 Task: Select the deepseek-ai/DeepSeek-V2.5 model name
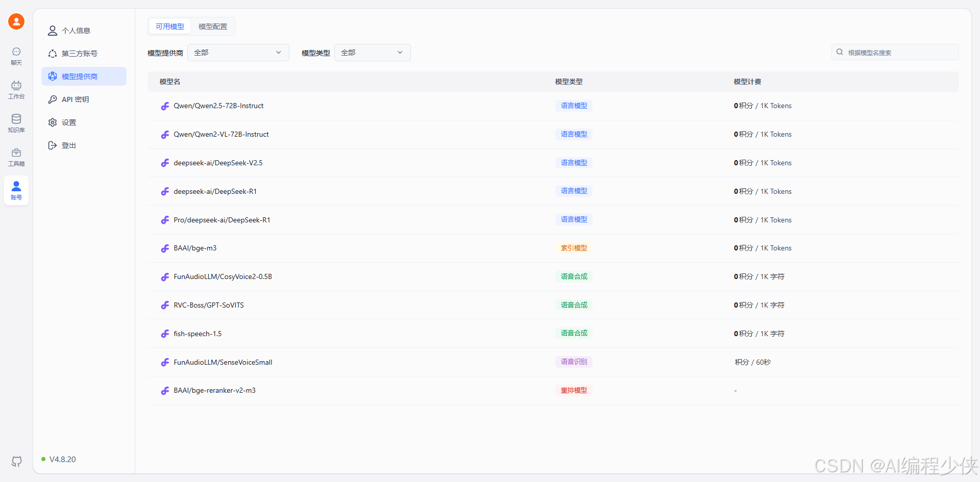[218, 163]
